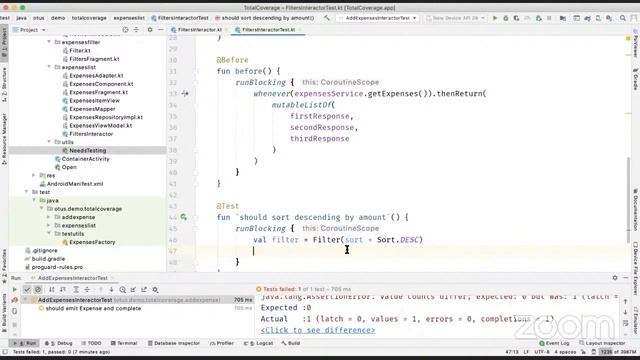Rerun tests with green play icon in Run panel

click(14, 289)
